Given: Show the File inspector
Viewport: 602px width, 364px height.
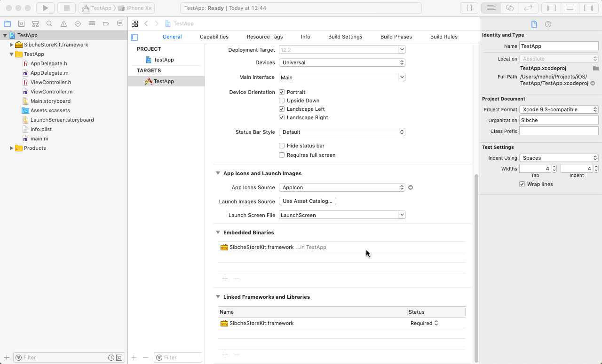Looking at the screenshot, I should pos(534,24).
